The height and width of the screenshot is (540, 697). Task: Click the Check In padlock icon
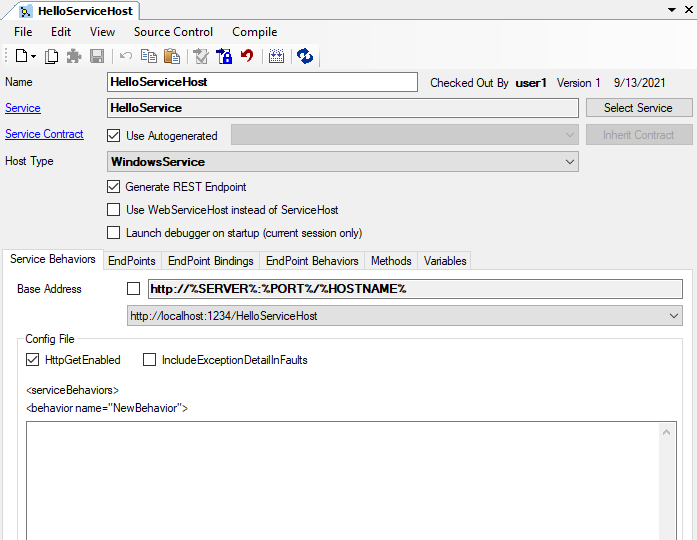coord(224,56)
